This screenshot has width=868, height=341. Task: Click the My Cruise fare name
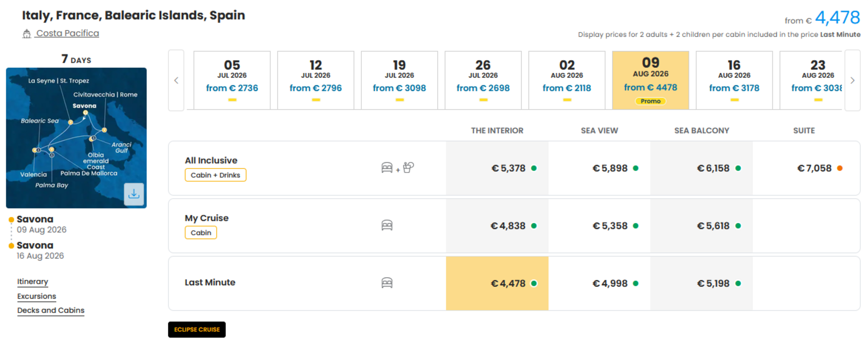[207, 218]
